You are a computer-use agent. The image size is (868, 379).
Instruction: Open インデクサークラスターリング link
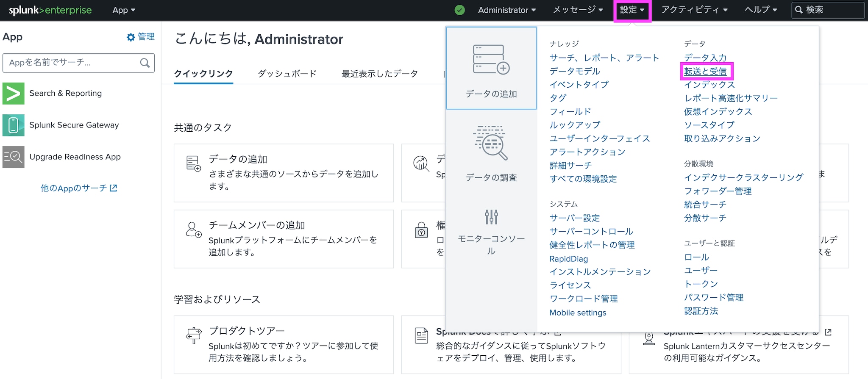(743, 178)
